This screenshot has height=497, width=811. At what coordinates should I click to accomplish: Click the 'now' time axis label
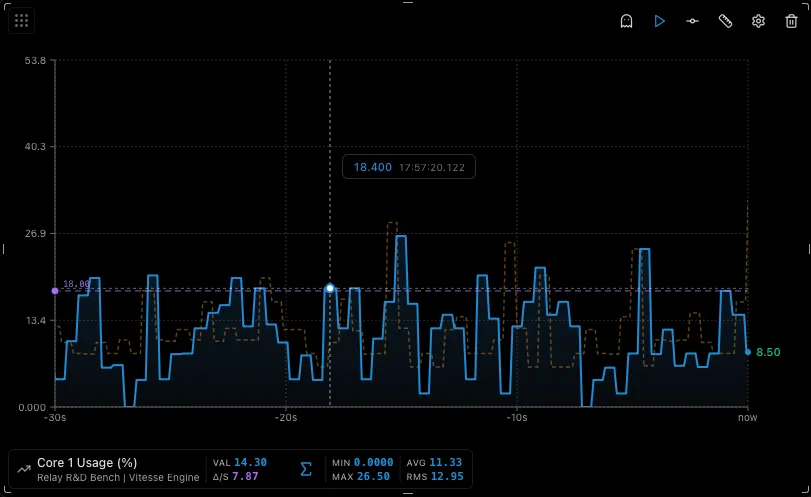747,417
